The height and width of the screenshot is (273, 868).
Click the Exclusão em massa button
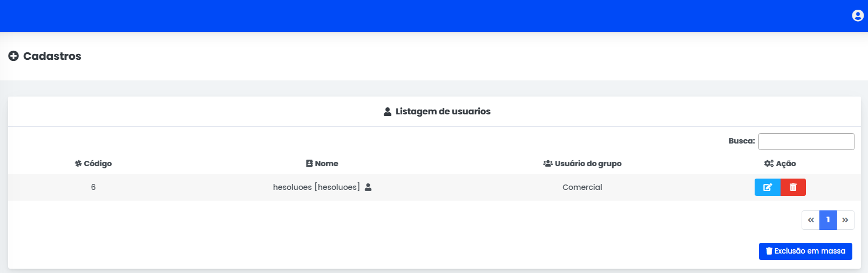(x=805, y=251)
